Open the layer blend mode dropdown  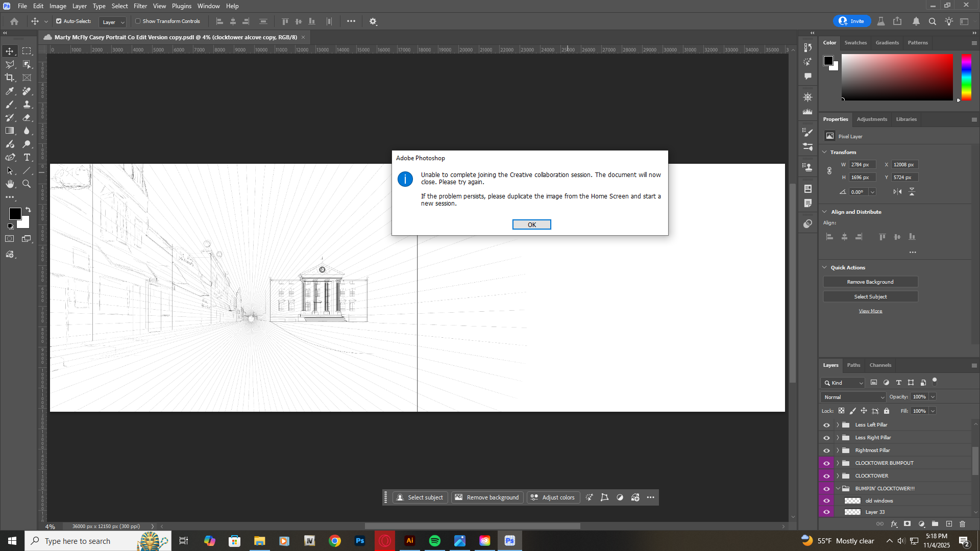(852, 396)
